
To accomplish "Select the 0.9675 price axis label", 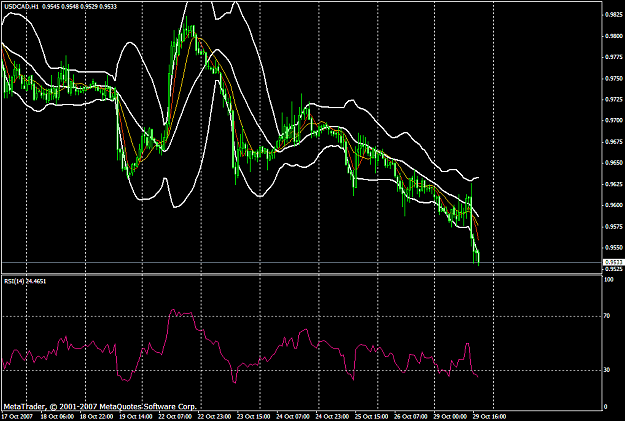I will (614, 142).
